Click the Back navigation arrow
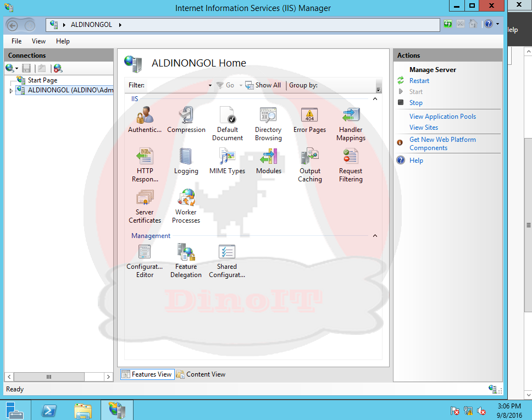The height and width of the screenshot is (420, 532). coord(13,25)
